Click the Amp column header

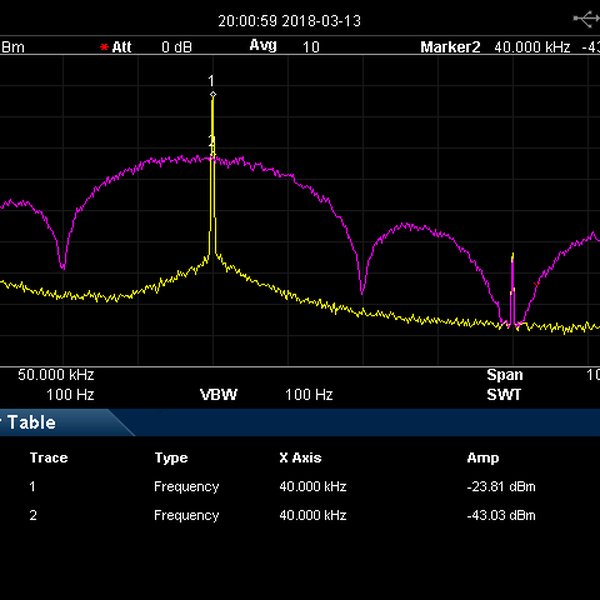(x=483, y=458)
